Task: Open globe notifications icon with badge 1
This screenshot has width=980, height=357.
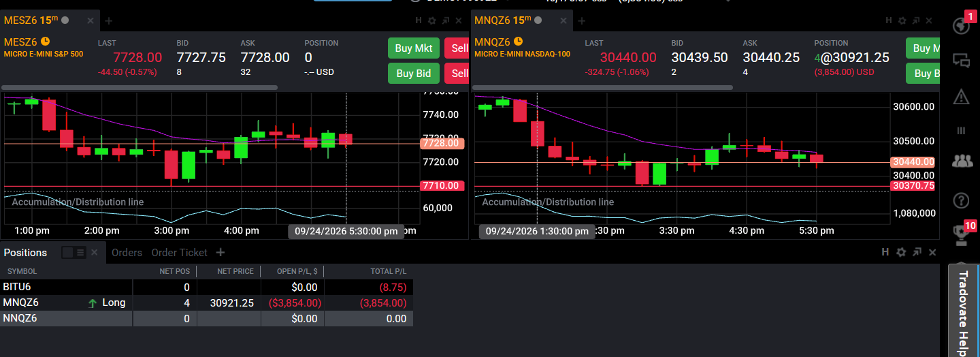Action: click(961, 26)
